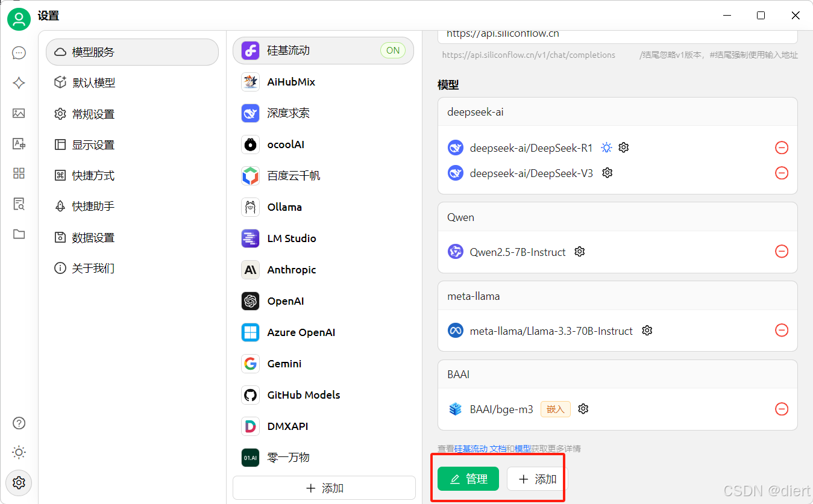Viewport: 813px width, 504px height.
Task: Select the DMXAPI provider
Action: (324, 426)
